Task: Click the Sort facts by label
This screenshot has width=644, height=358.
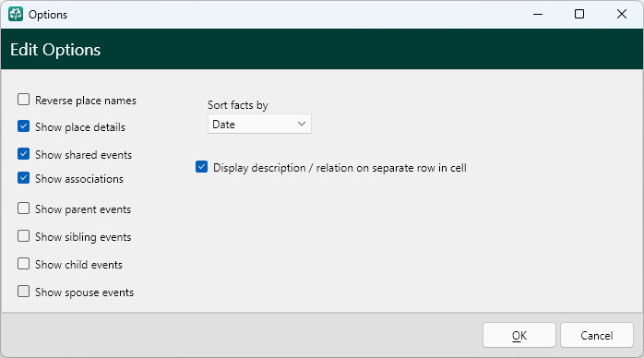Action: (238, 105)
